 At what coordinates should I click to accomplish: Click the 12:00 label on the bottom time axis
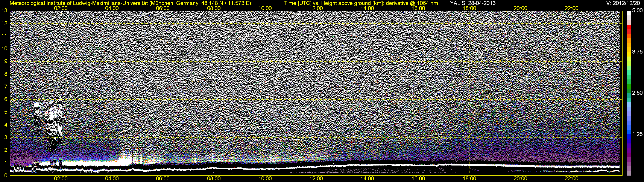click(316, 179)
